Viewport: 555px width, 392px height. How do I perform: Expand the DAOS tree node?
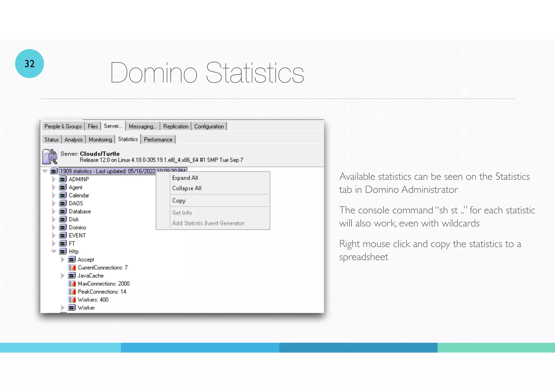54,203
